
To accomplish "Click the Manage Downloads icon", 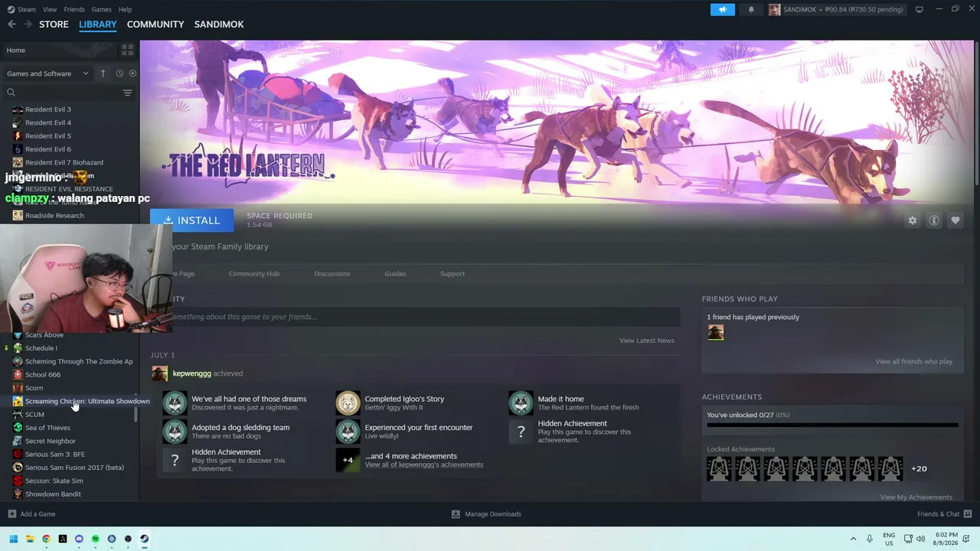I will (456, 514).
